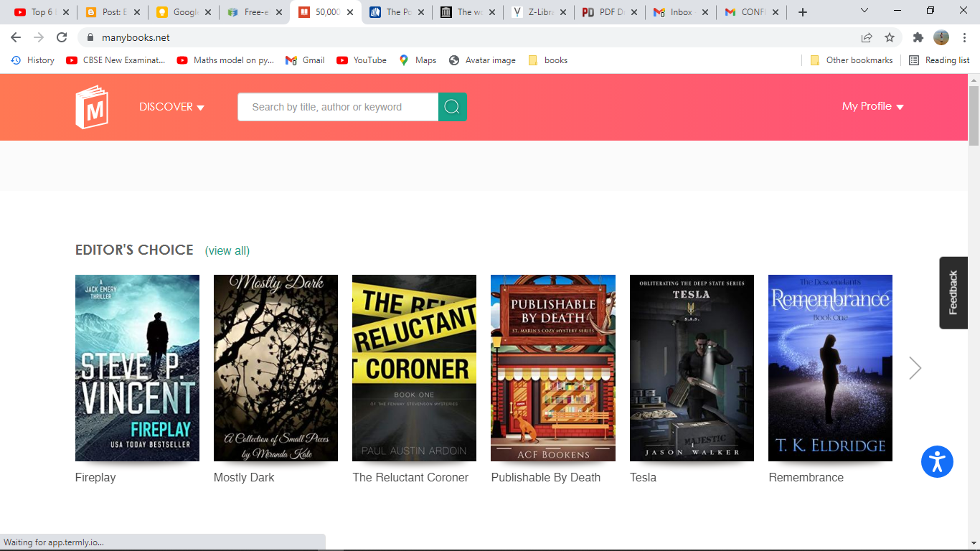The image size is (980, 551).
Task: Click the Editor's Choice view all link
Action: coord(227,250)
